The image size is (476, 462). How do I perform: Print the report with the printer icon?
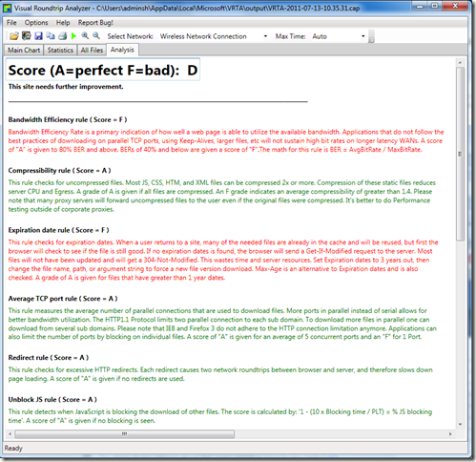(x=63, y=36)
